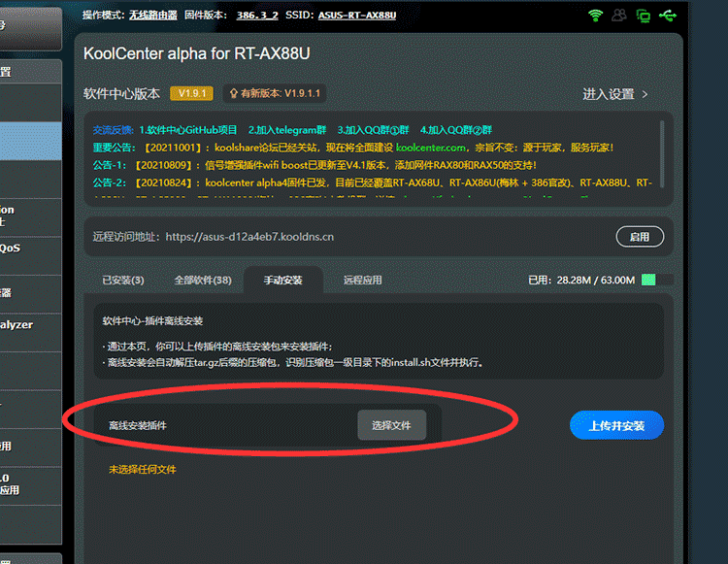Screen dimensions: 728x564
Task: Click the lightbulb new version V1.9.1.1 badge
Action: 275,93
